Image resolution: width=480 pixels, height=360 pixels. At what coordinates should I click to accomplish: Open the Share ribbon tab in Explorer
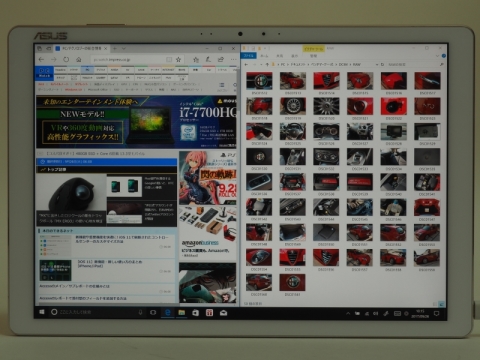pos(279,56)
